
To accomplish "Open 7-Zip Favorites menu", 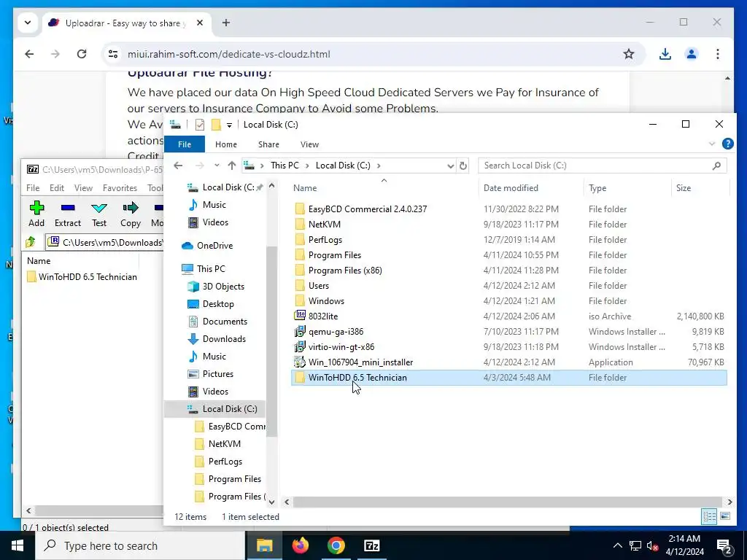I will point(120,188).
